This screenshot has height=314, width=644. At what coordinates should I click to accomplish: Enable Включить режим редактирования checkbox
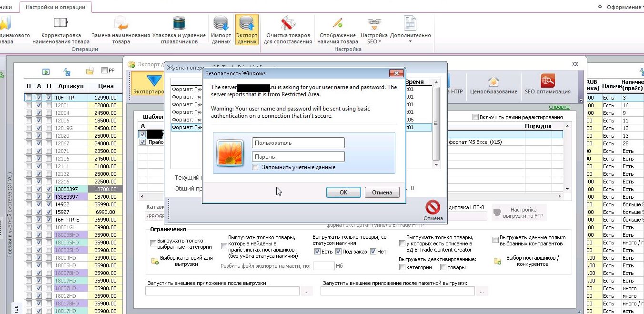pos(475,117)
